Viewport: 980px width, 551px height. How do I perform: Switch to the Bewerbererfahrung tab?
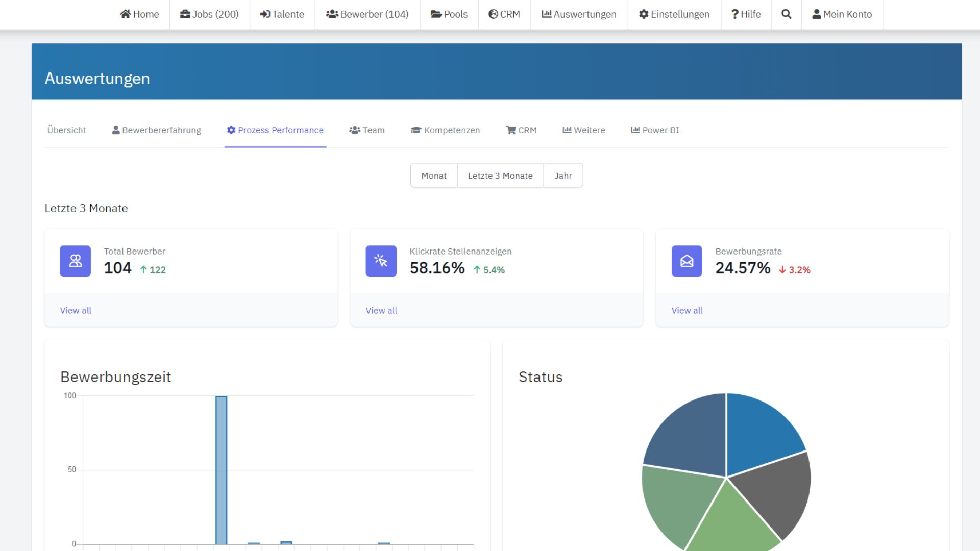point(157,130)
